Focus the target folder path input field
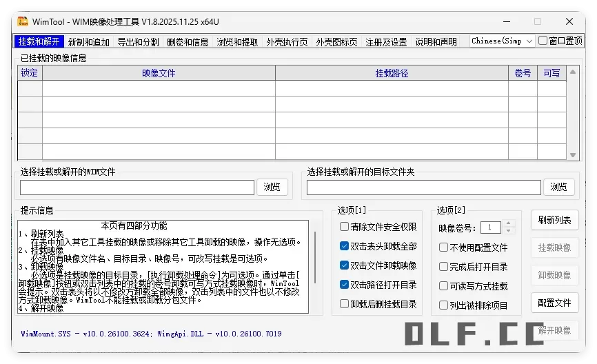The height and width of the screenshot is (364, 597). pyautogui.click(x=424, y=188)
